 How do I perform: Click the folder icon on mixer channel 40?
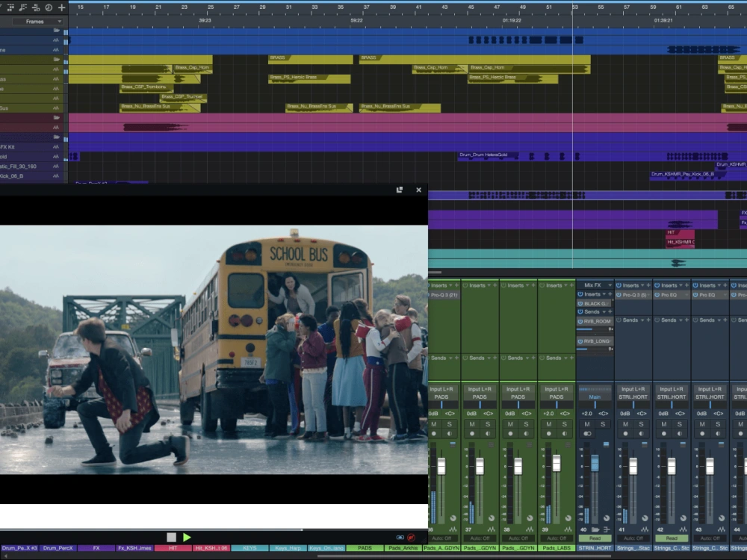point(595,529)
